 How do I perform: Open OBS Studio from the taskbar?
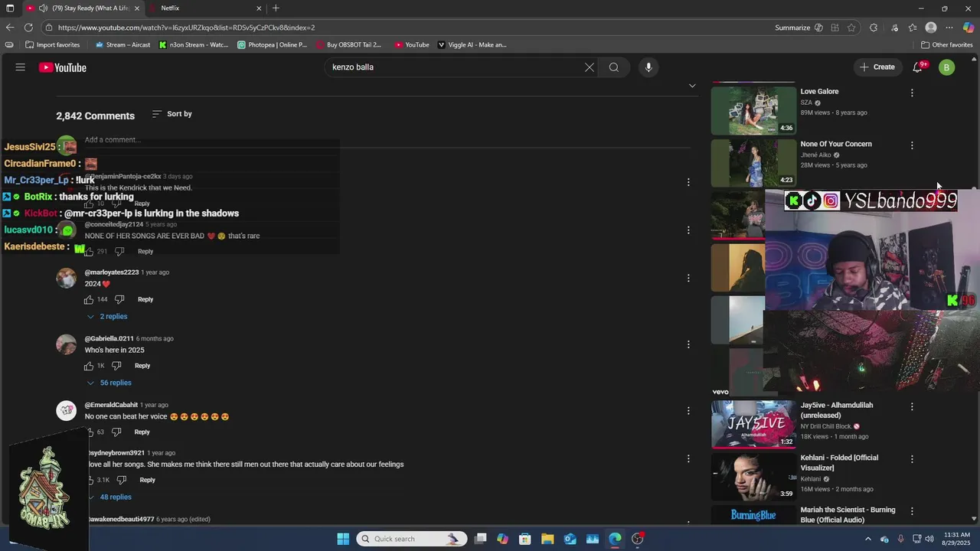pyautogui.click(x=637, y=539)
